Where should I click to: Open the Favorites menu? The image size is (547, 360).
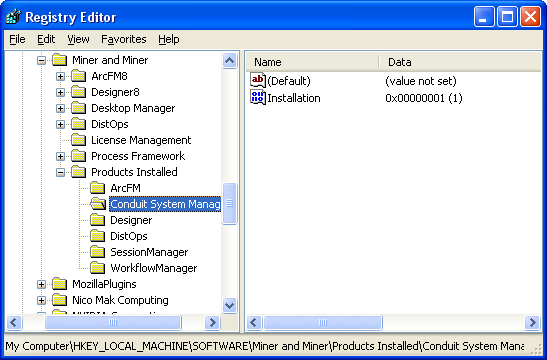pos(123,39)
